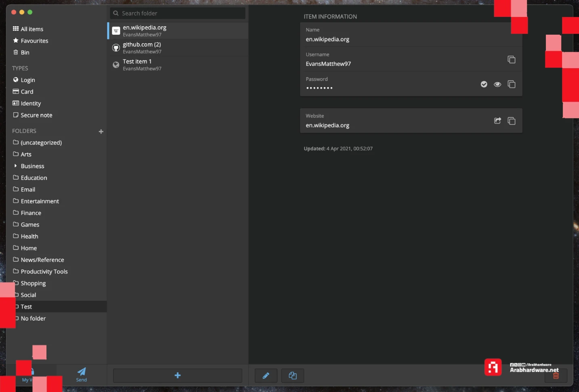Screen dimensions: 579x392
Task: Open Favourites filter
Action: 34,41
